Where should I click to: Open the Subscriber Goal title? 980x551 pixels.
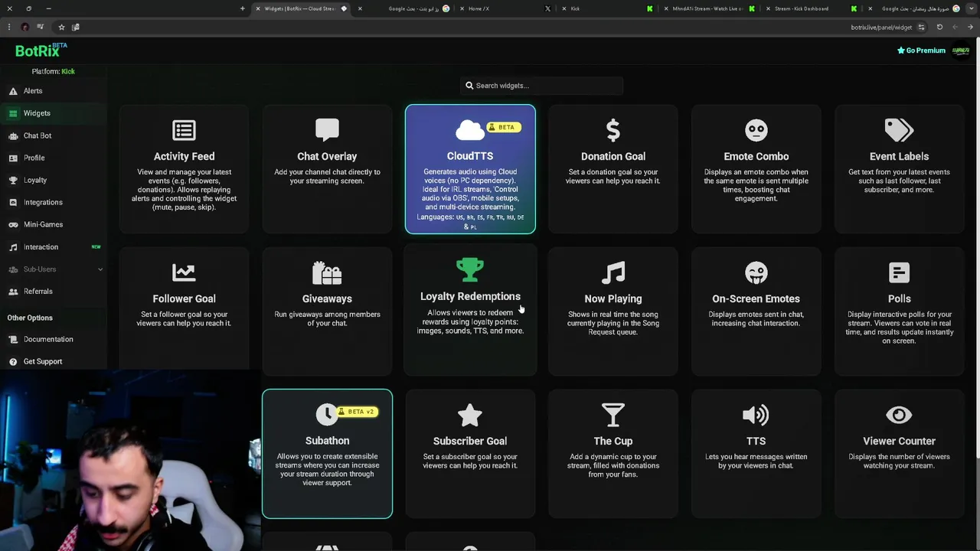pyautogui.click(x=470, y=441)
